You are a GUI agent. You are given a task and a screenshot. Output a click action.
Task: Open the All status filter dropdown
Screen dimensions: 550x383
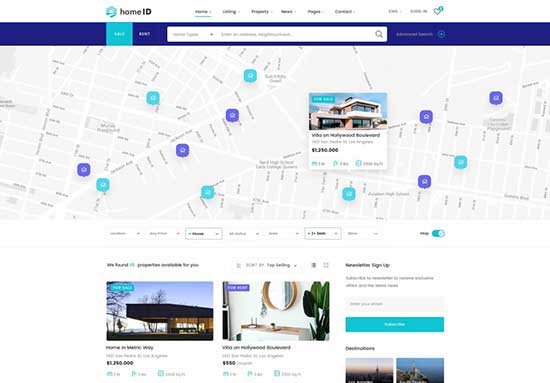click(243, 234)
